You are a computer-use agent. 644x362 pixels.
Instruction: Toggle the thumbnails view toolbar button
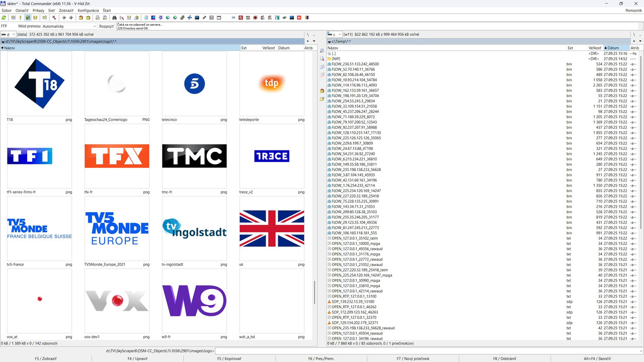pyautogui.click(x=28, y=18)
